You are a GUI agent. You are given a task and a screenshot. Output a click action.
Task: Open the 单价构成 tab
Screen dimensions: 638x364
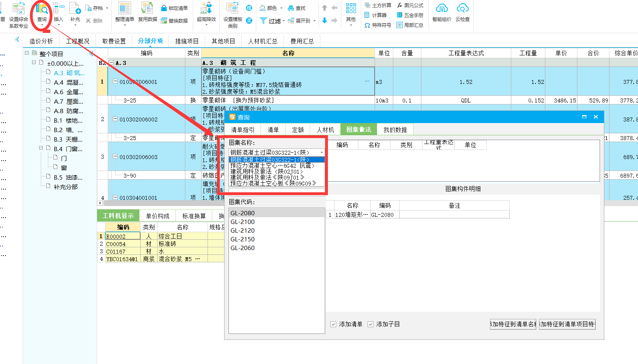coord(158,216)
